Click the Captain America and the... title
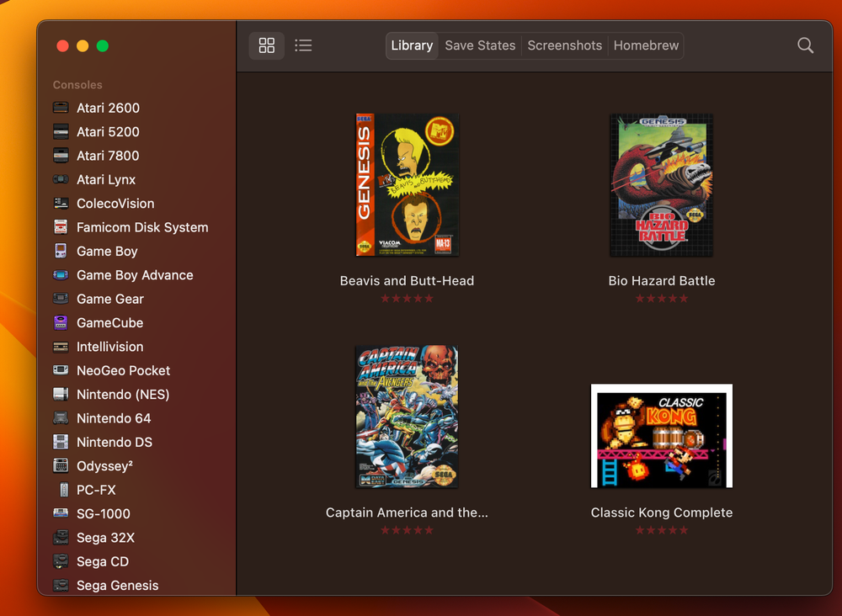This screenshot has height=616, width=842. 407,512
